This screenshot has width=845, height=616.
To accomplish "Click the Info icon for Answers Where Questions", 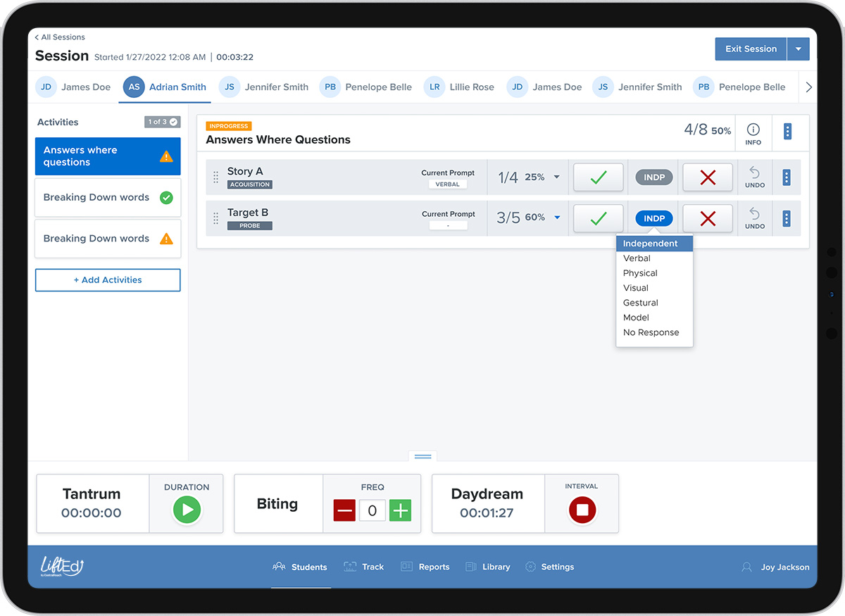I will tap(753, 132).
